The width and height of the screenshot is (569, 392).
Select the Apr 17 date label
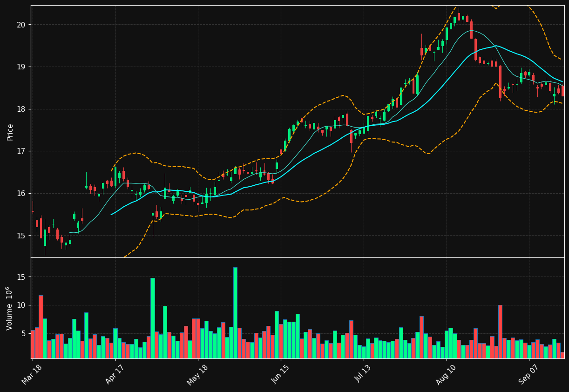click(x=115, y=375)
